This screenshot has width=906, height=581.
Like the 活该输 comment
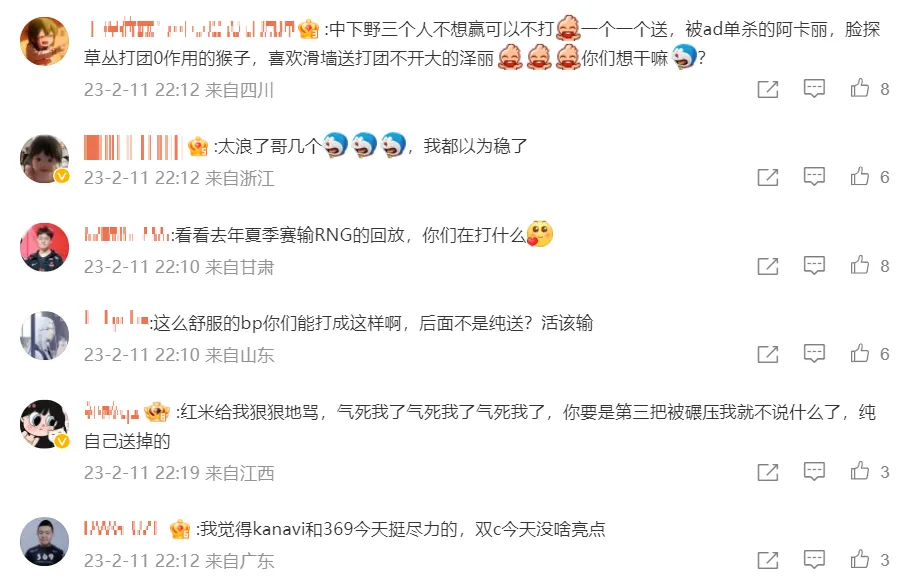point(859,353)
